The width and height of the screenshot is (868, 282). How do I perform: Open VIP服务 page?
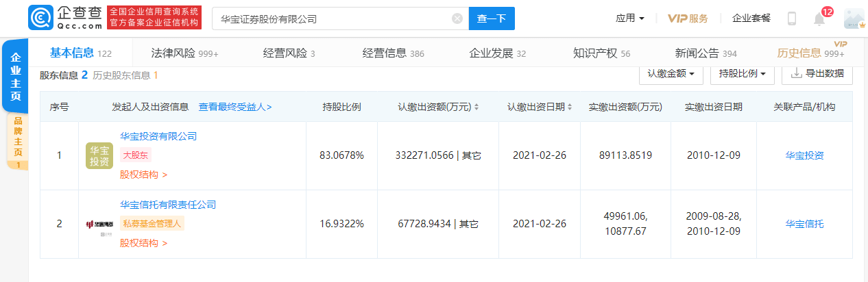coord(688,18)
